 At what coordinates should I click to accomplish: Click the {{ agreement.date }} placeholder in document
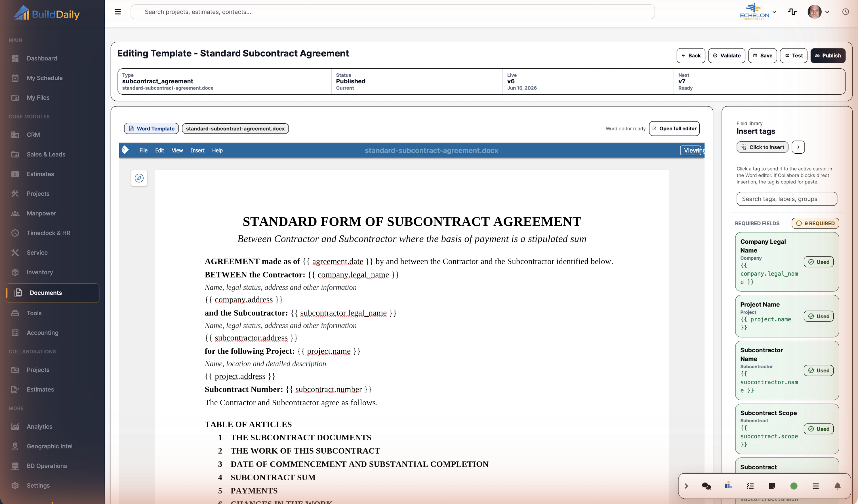tap(337, 261)
